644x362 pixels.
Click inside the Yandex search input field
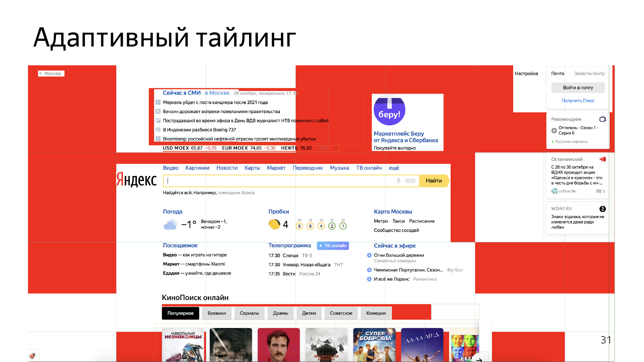[x=277, y=181]
